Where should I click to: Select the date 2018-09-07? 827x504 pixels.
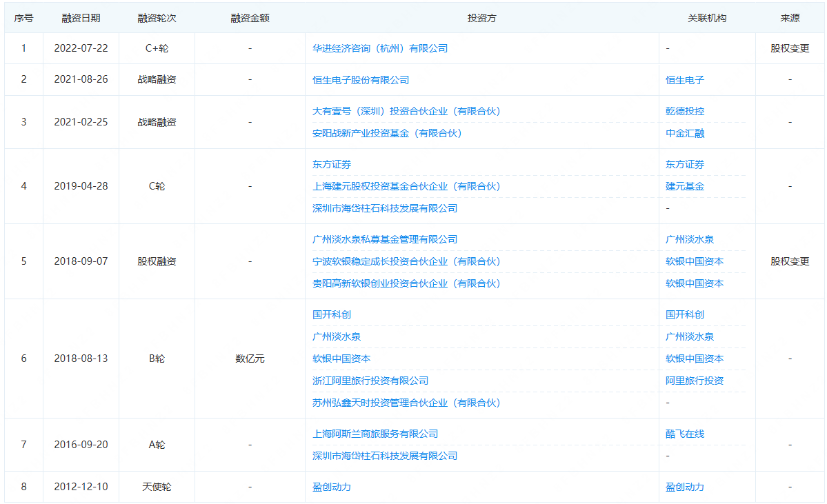pos(81,261)
